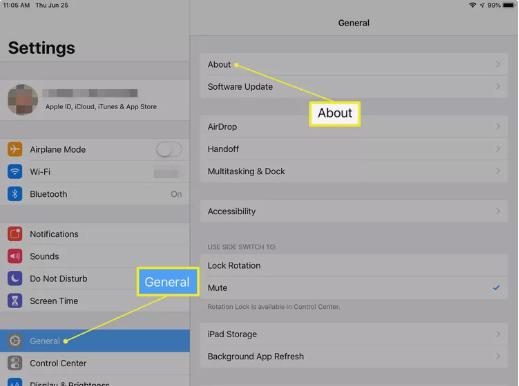Open the Do Not Disturb row

point(95,279)
